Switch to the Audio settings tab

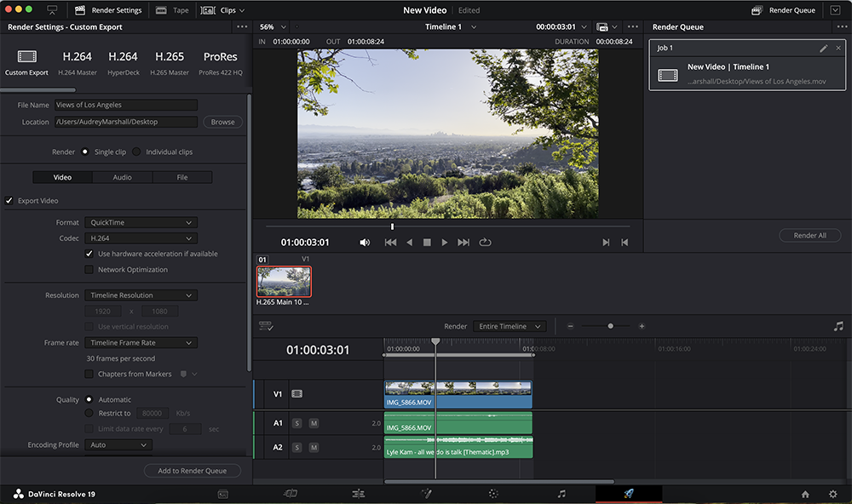point(122,176)
